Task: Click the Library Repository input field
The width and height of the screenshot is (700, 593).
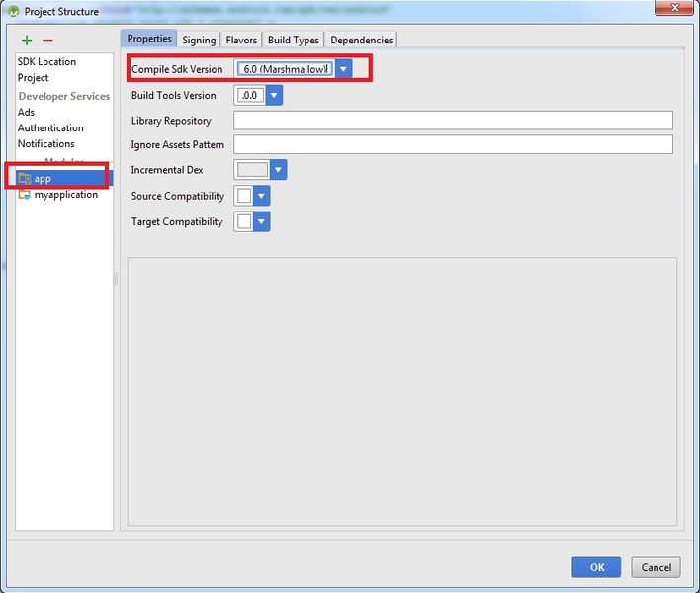Action: point(453,120)
